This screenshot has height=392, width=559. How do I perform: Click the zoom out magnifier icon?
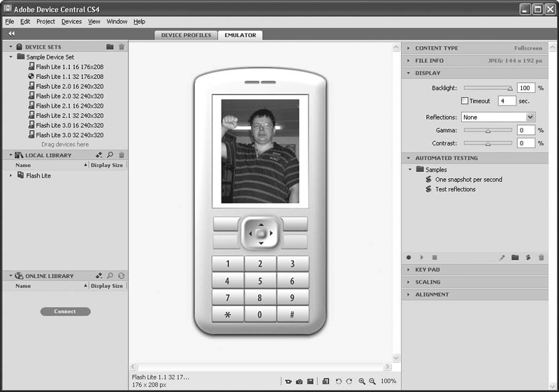click(x=372, y=382)
